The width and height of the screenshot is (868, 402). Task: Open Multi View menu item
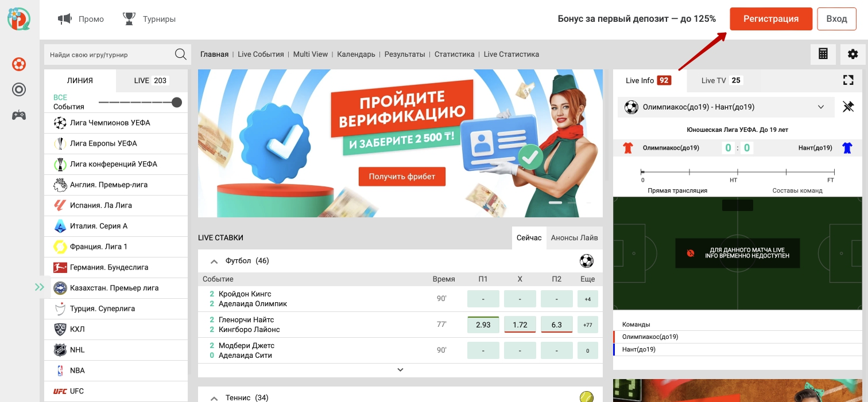pos(311,54)
